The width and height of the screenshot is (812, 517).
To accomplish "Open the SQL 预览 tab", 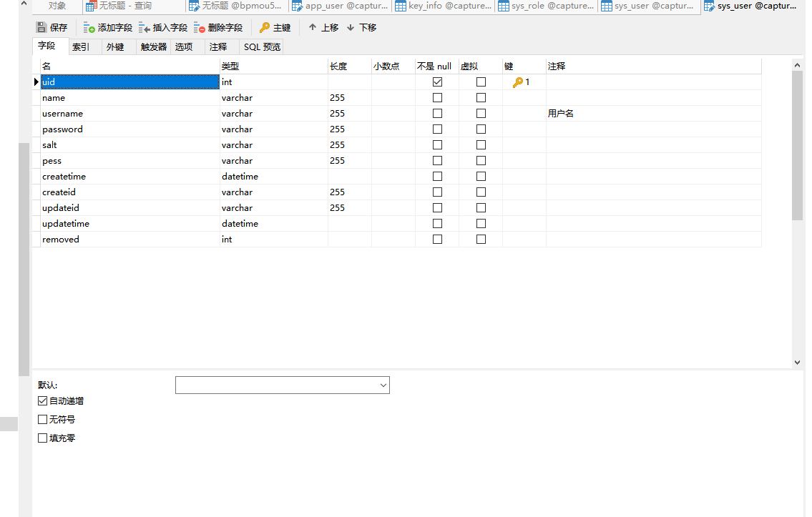I will click(x=262, y=47).
